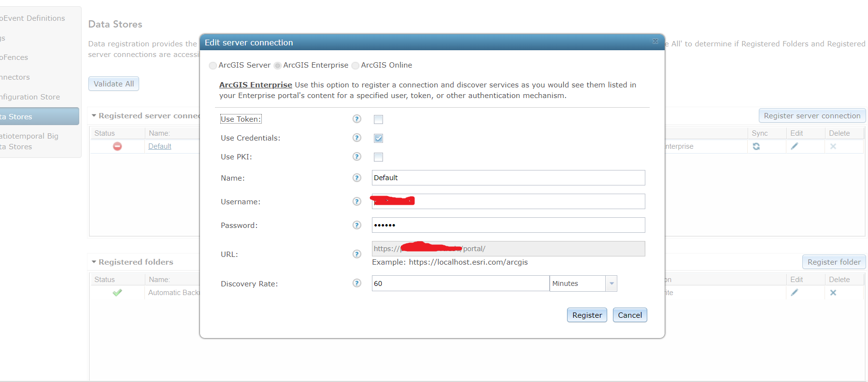View red error status of Default connection

(x=117, y=146)
